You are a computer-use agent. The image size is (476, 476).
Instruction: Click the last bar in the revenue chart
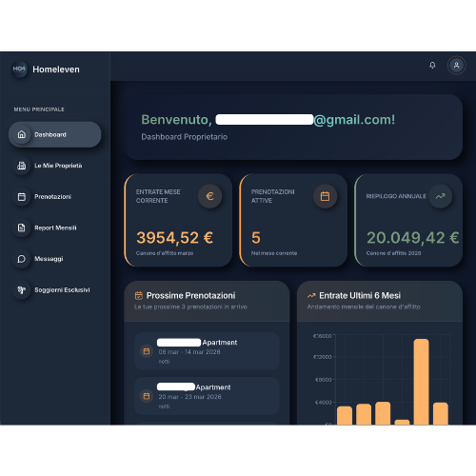pyautogui.click(x=441, y=413)
